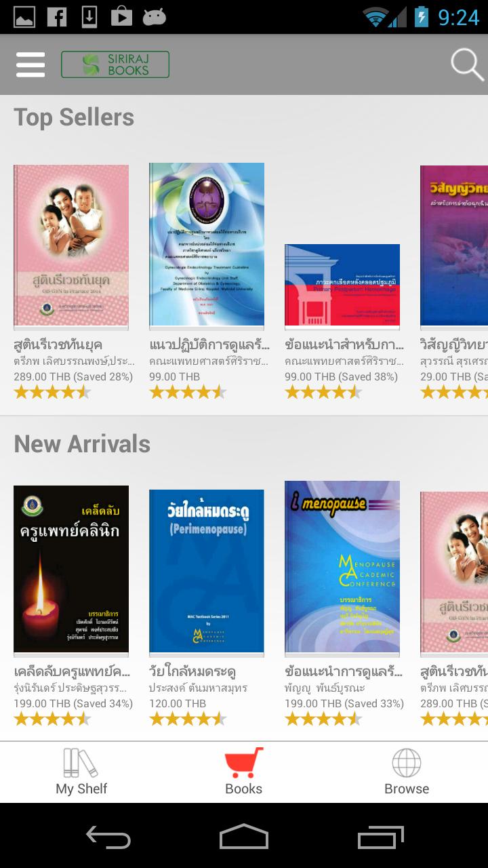
Task: Tap the Siriraj Books logo
Action: click(115, 65)
